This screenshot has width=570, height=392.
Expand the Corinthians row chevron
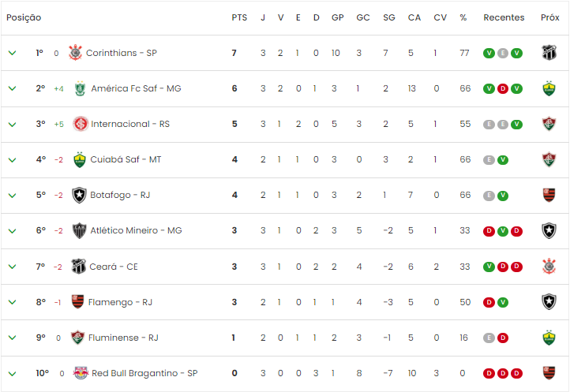click(13, 53)
